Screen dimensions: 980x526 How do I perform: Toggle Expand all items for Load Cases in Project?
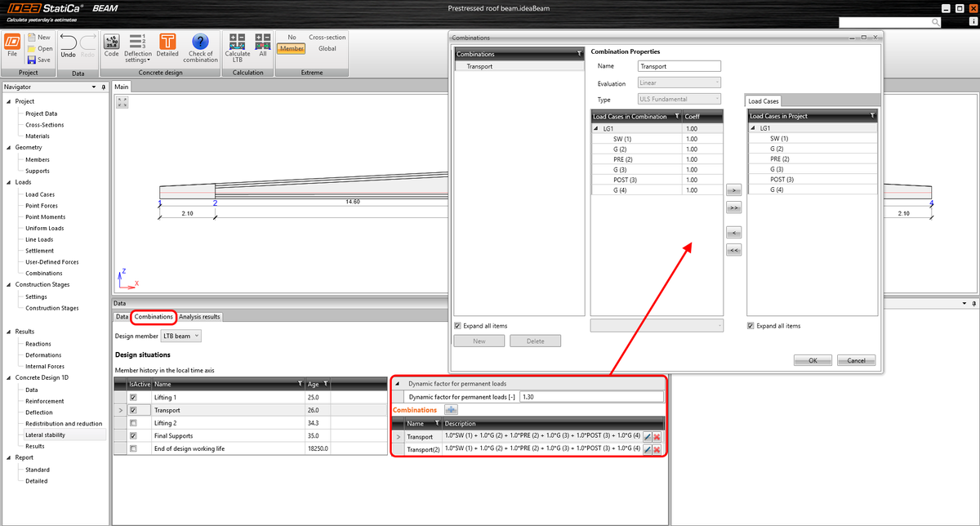[751, 325]
